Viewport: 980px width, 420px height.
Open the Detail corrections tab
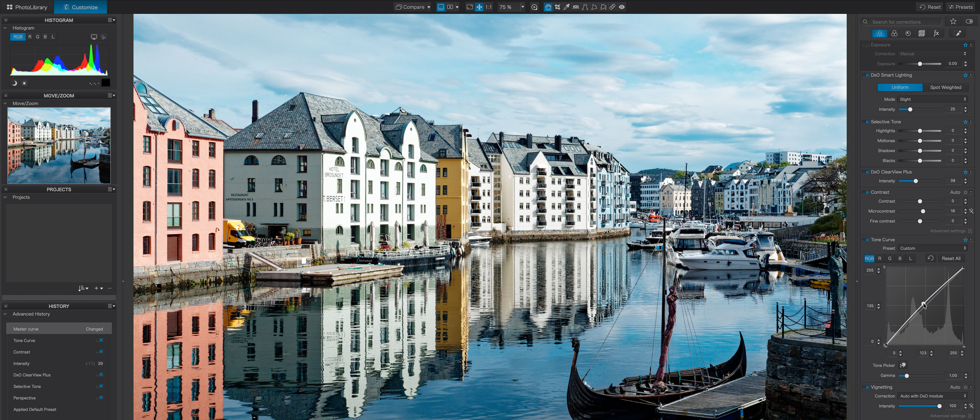(908, 33)
